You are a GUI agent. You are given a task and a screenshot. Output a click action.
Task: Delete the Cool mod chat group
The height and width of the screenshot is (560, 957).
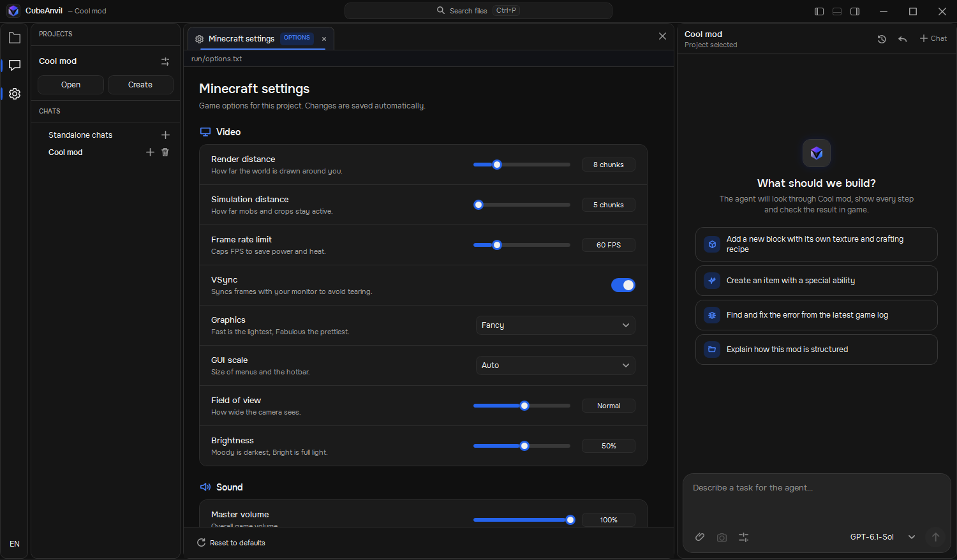(165, 152)
